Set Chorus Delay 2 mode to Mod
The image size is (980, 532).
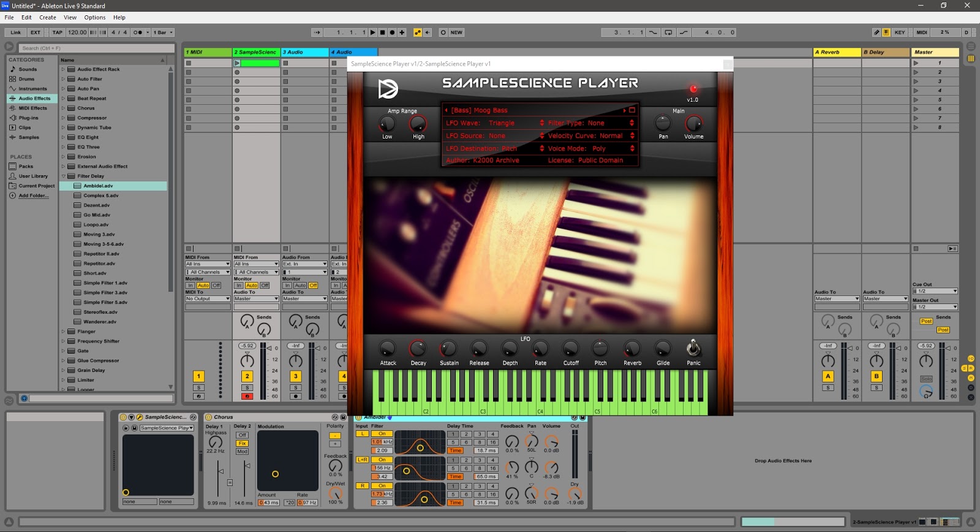click(242, 451)
